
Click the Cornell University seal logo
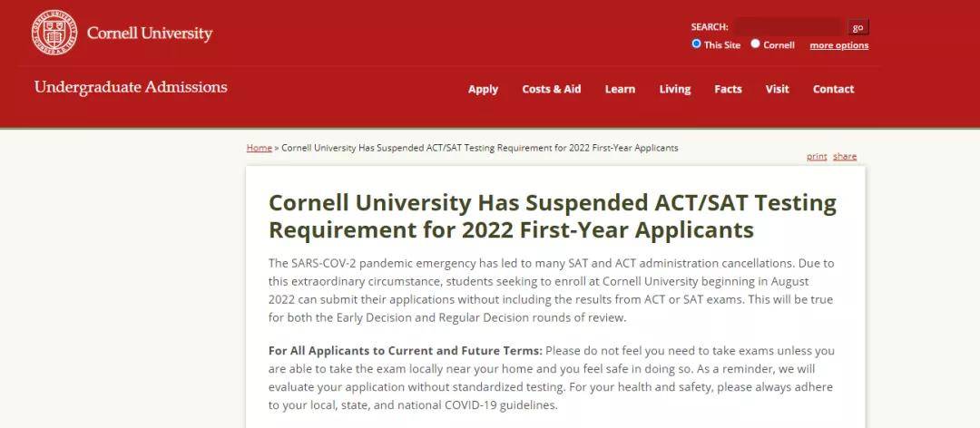tap(54, 33)
